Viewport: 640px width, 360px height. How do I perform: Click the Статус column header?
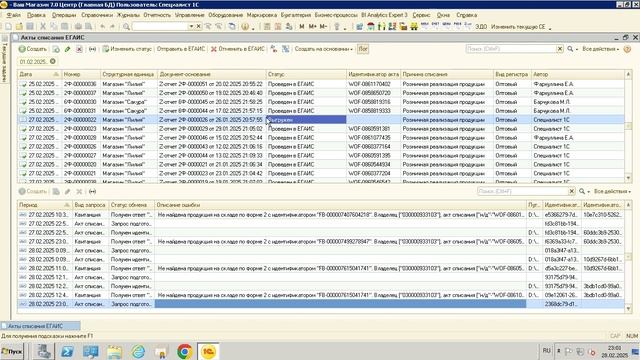(306, 74)
